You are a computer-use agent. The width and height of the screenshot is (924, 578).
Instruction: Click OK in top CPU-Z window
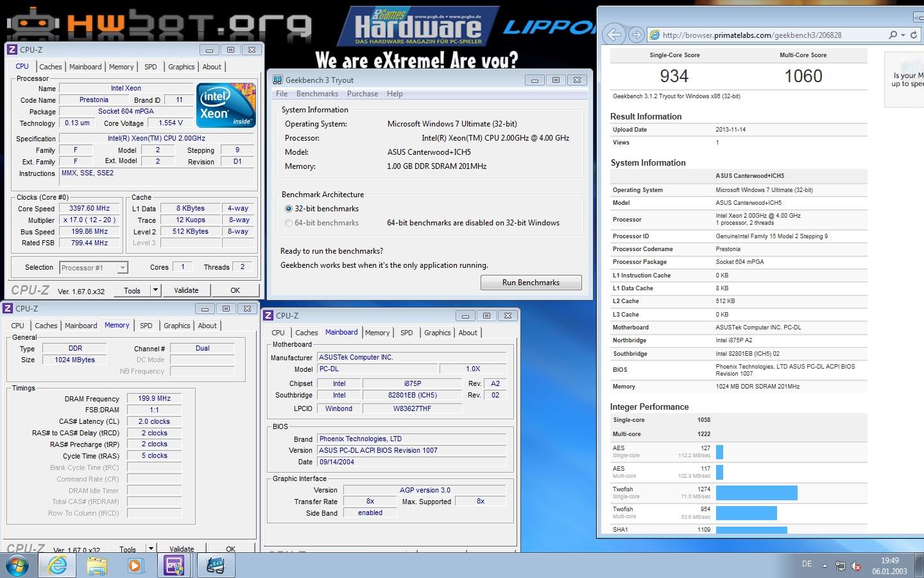pos(235,290)
